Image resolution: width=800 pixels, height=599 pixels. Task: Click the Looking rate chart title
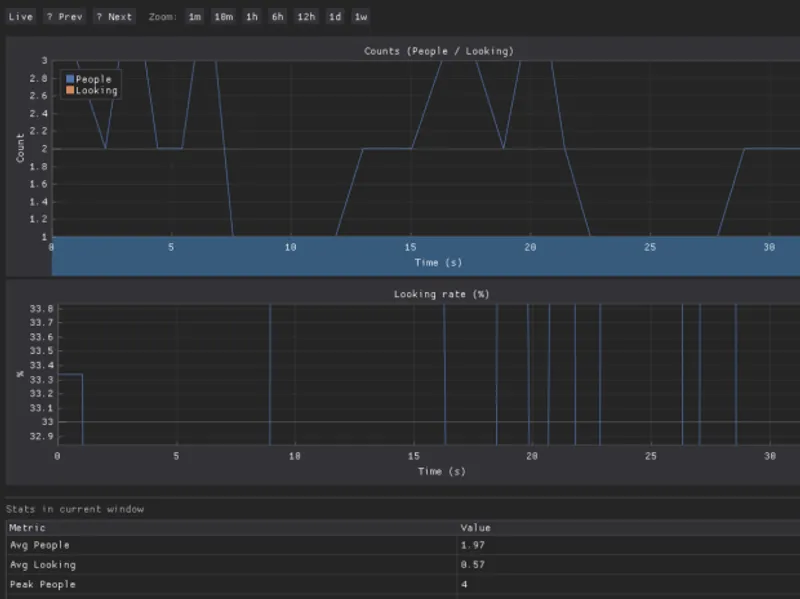pyautogui.click(x=440, y=294)
